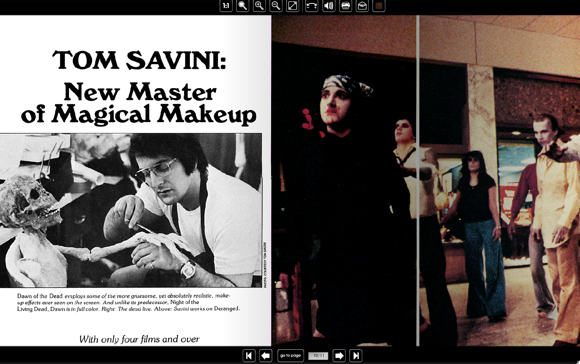580x364 pixels.
Task: Click the color zombie mall photo on right page
Action: tap(426, 181)
